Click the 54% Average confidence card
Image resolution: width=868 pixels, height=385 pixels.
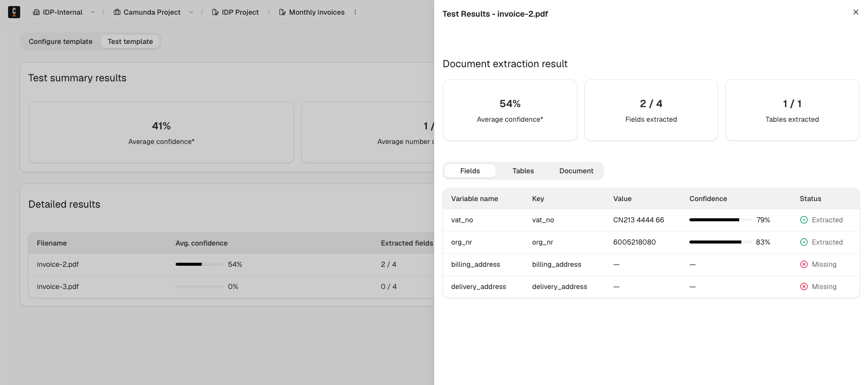point(510,110)
